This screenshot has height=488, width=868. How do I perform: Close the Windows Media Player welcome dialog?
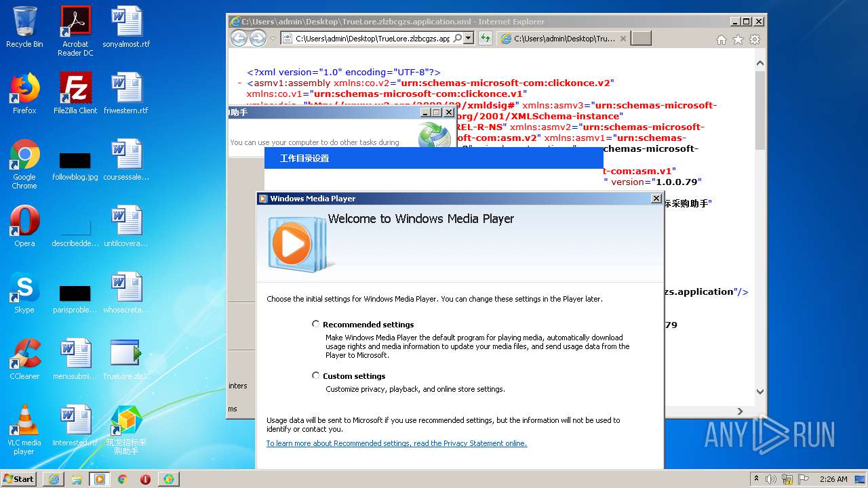click(x=656, y=199)
